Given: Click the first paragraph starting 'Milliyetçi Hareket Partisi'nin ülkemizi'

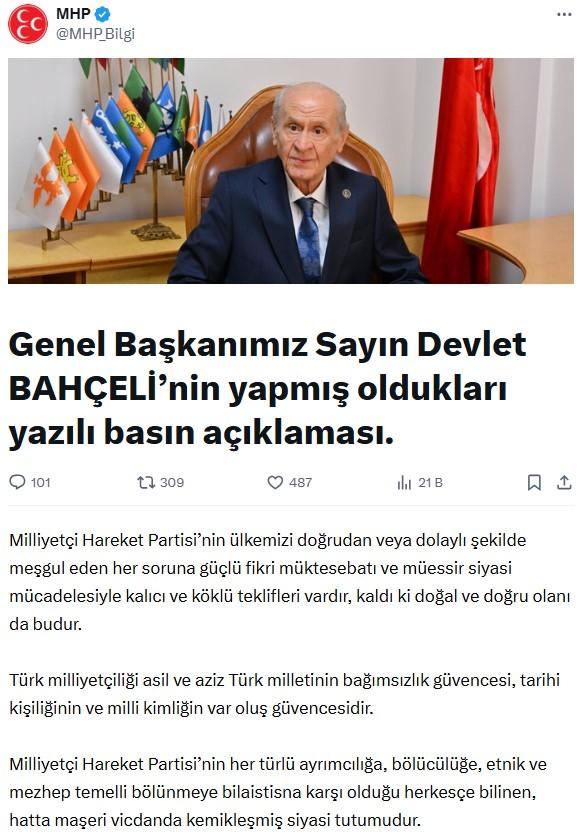Looking at the screenshot, I should coord(289,582).
